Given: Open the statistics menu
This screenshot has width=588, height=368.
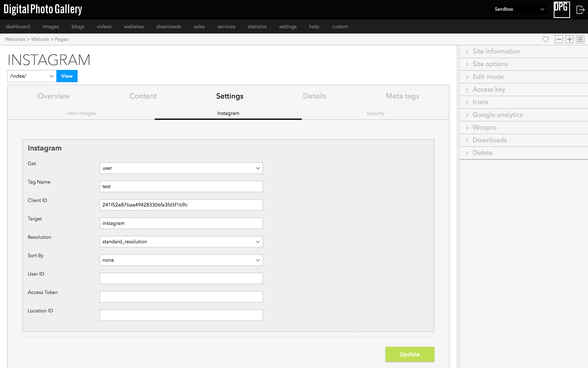Looking at the screenshot, I should (x=257, y=27).
